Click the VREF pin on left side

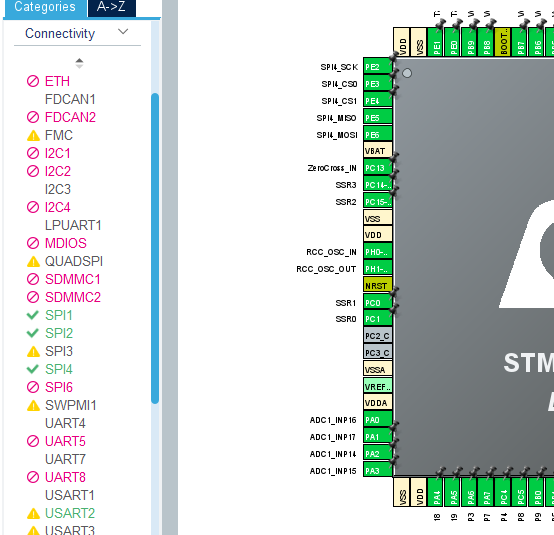[377, 387]
